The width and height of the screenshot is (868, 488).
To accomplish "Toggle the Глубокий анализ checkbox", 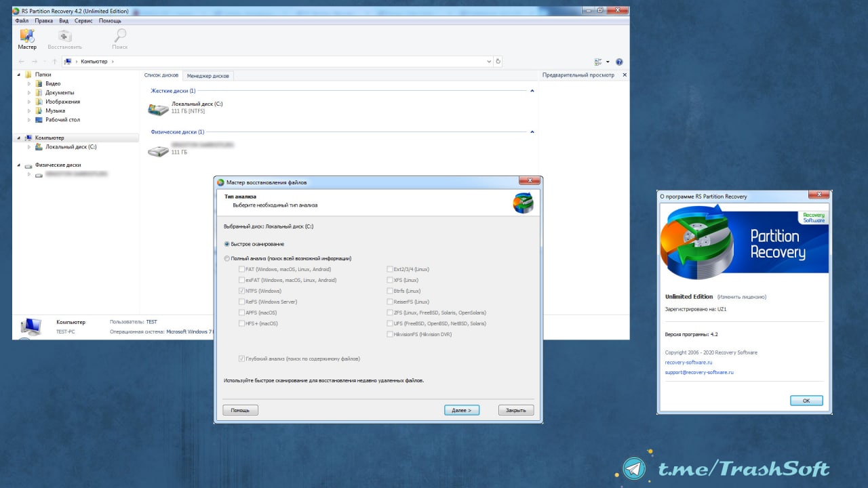I will click(241, 359).
